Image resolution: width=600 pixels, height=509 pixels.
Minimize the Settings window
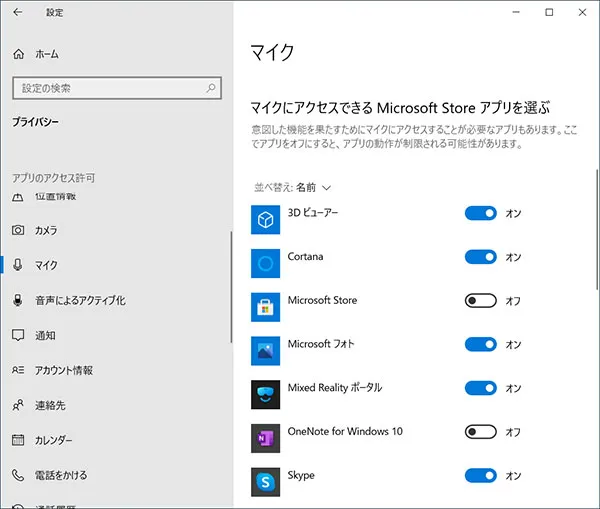click(516, 12)
